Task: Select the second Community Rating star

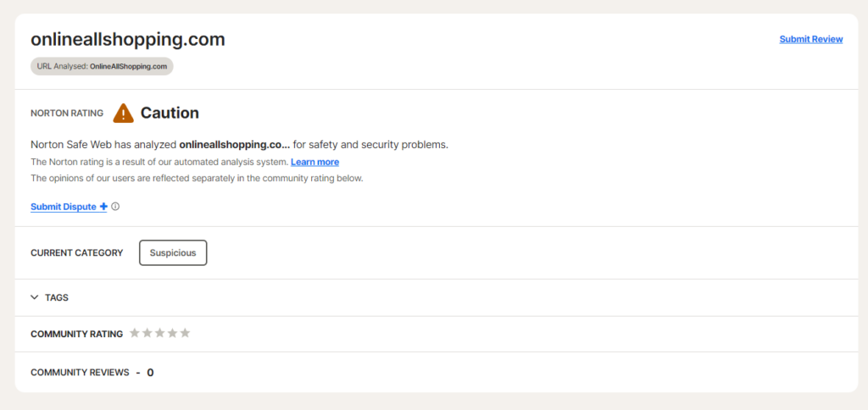Action: [x=147, y=333]
